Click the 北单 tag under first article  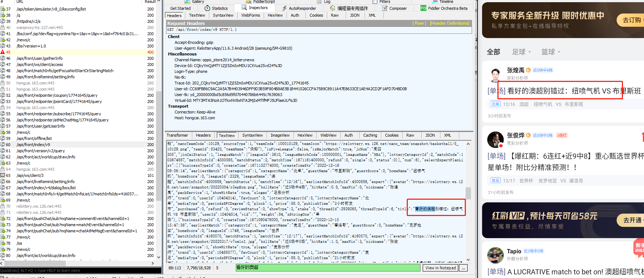(x=495, y=104)
